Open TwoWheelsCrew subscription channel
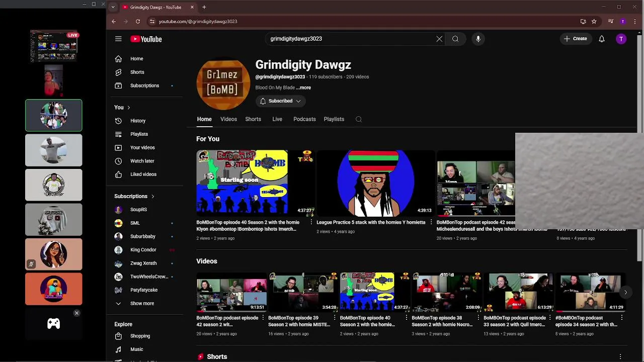644x362 pixels. click(x=146, y=277)
